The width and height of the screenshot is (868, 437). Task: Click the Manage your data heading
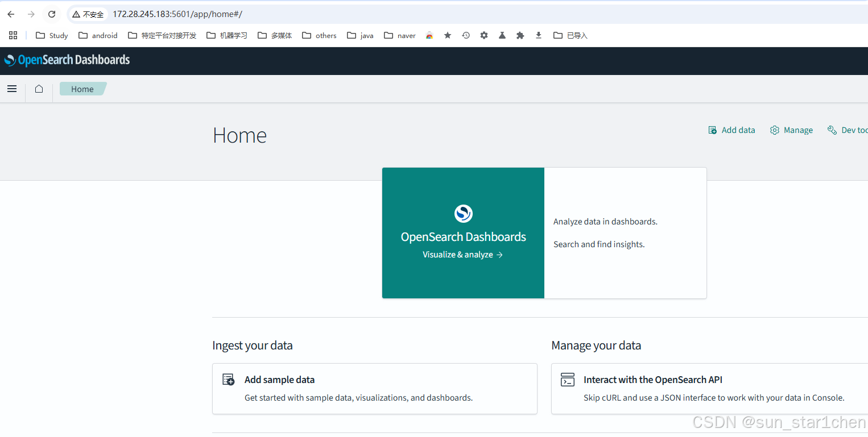(x=596, y=346)
